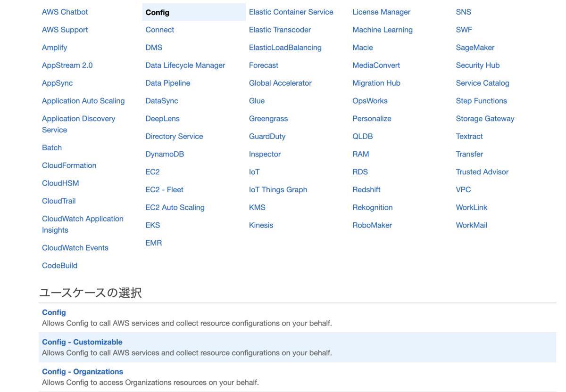Choose the Connect service

(x=159, y=30)
